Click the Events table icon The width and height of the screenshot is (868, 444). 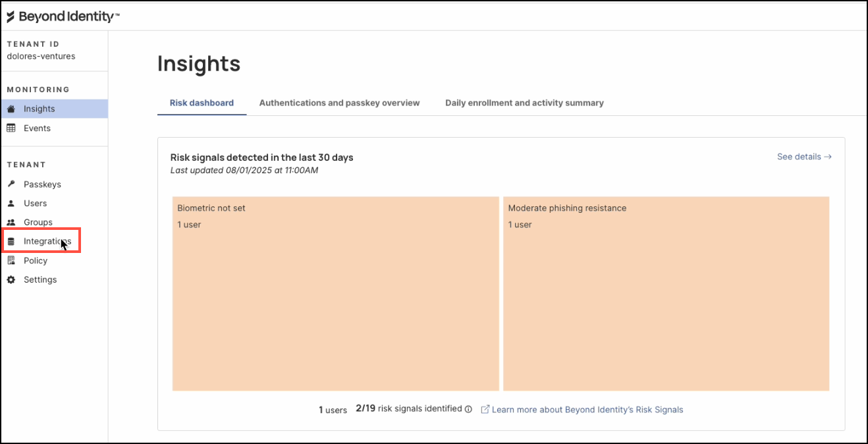(x=11, y=128)
